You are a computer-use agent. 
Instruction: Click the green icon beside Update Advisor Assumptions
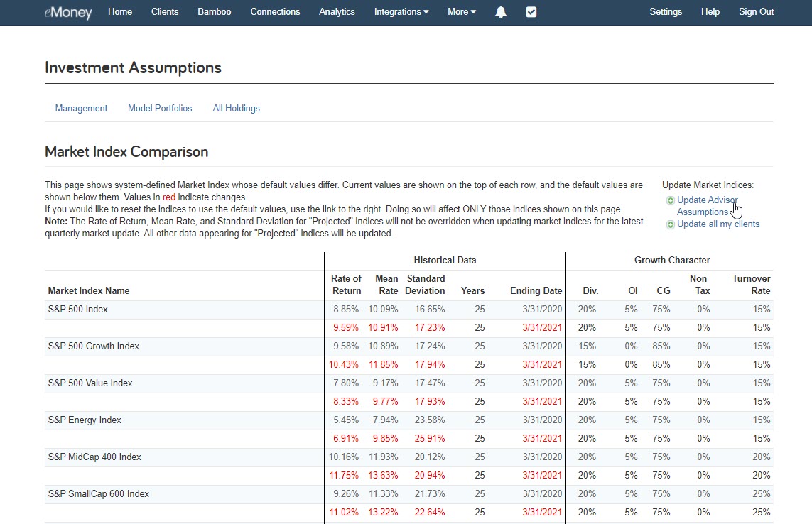coord(670,200)
